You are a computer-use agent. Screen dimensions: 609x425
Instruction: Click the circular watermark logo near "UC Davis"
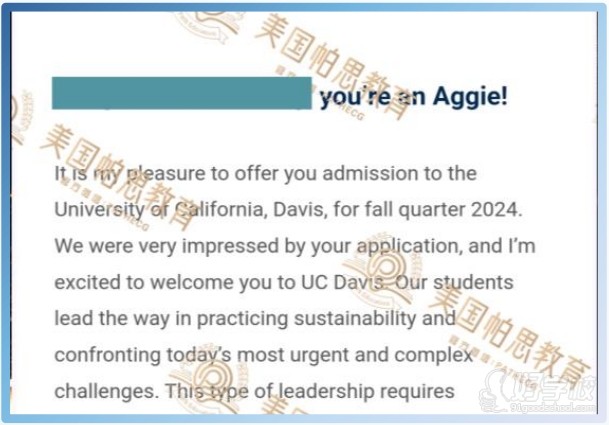click(x=383, y=265)
